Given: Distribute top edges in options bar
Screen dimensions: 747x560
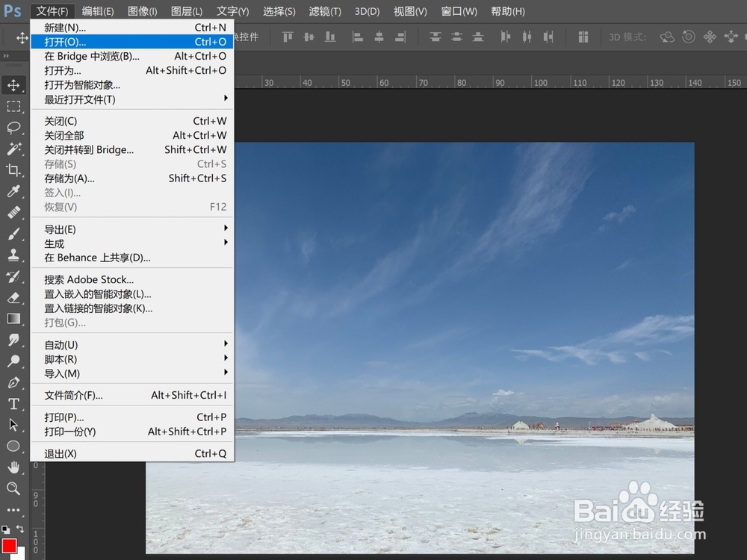Looking at the screenshot, I should [436, 37].
